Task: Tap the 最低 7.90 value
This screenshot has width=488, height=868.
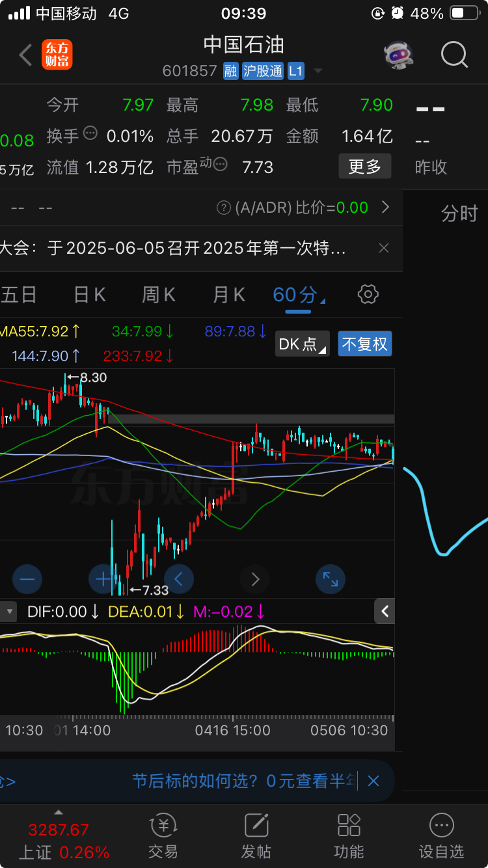Action: tap(377, 105)
